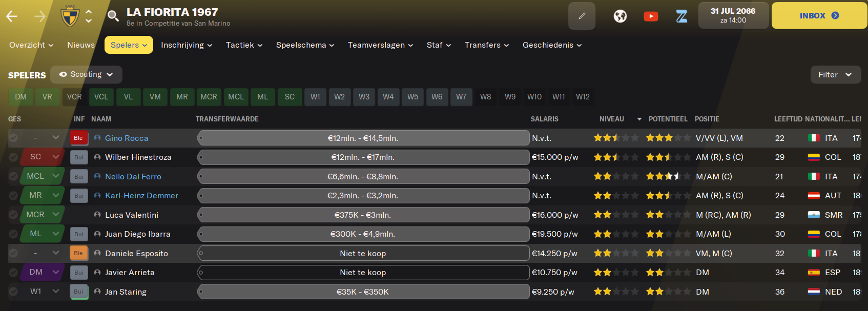Open MCL position dropdown for Dal Ferro
This screenshot has width=868, height=311.
tap(43, 176)
